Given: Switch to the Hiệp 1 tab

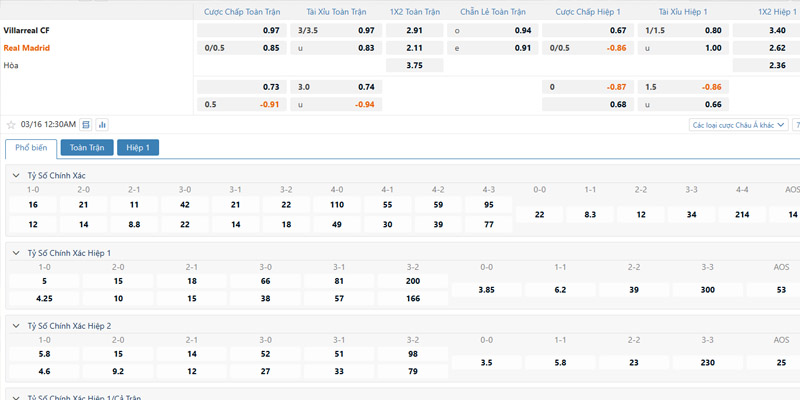Looking at the screenshot, I should pos(138,147).
